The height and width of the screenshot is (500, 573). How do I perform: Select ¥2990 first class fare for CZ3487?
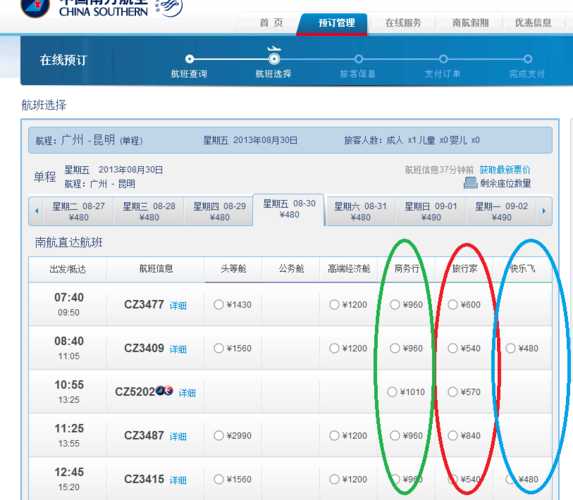[x=219, y=435]
